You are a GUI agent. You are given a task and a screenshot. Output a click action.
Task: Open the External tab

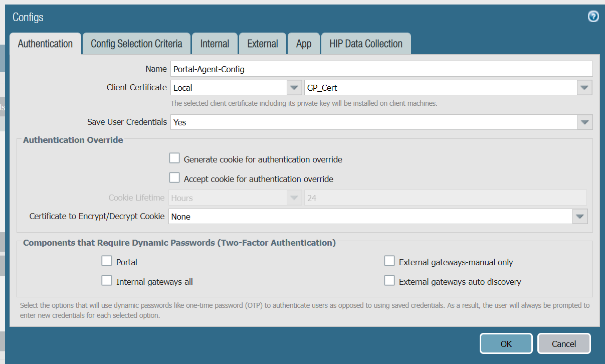(263, 44)
